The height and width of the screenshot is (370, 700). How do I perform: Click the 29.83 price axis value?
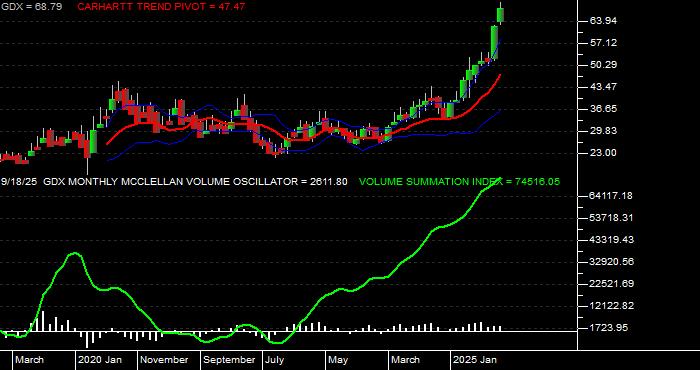[603, 131]
